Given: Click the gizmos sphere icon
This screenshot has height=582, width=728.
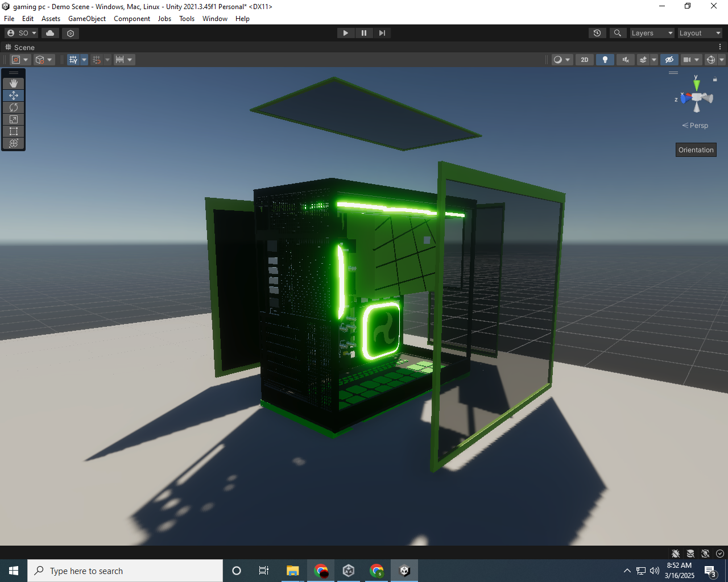Looking at the screenshot, I should (711, 60).
